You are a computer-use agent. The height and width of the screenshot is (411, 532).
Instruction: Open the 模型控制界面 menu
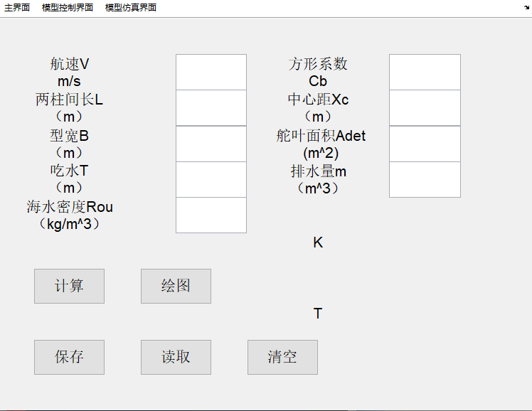pos(68,8)
